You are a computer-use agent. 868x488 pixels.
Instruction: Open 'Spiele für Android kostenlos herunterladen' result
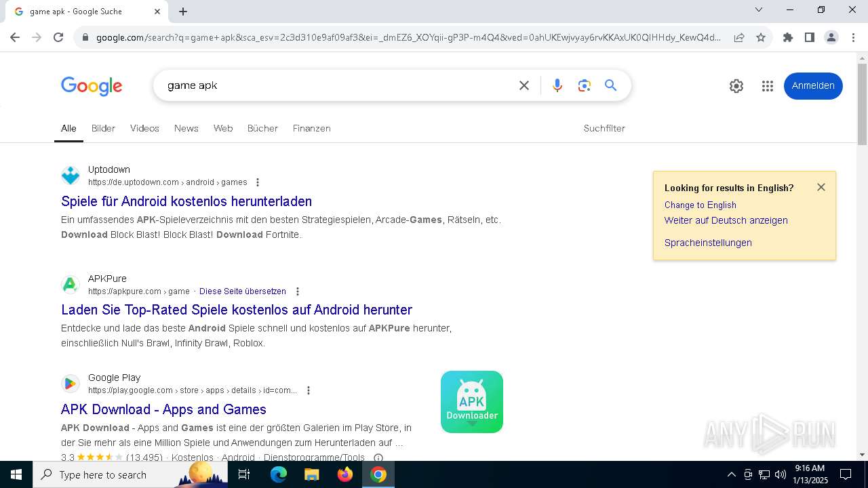pos(186,201)
